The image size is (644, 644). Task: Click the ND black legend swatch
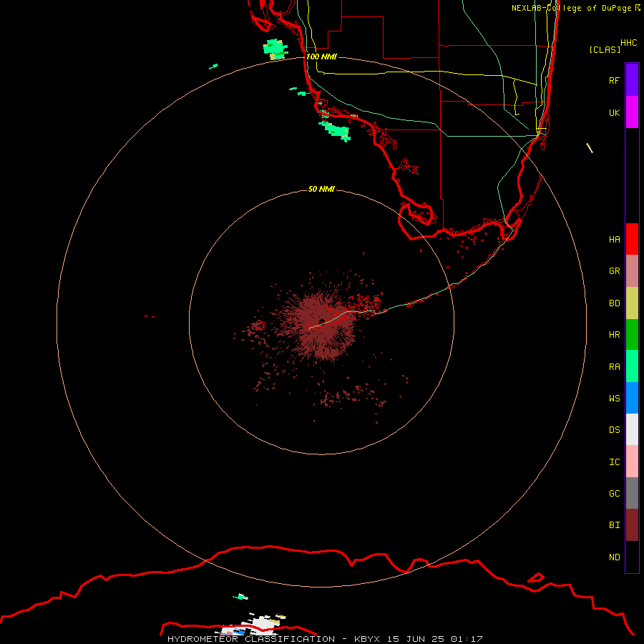click(x=632, y=557)
